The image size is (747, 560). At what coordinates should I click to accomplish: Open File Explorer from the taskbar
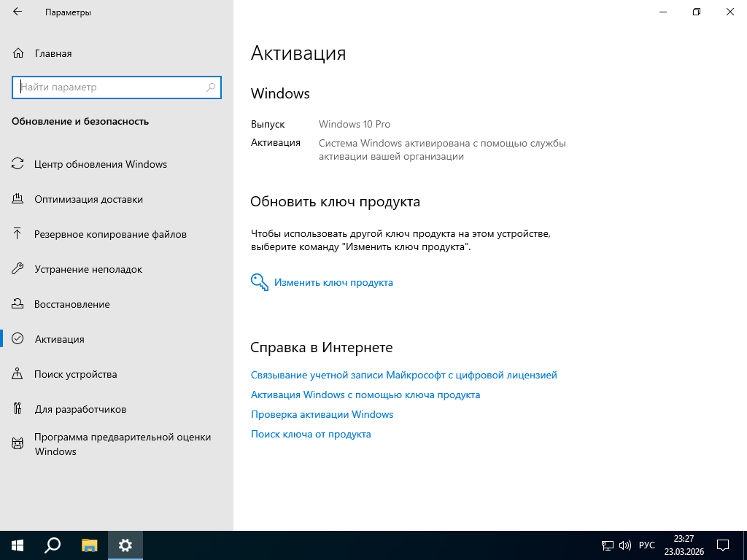pyautogui.click(x=89, y=545)
